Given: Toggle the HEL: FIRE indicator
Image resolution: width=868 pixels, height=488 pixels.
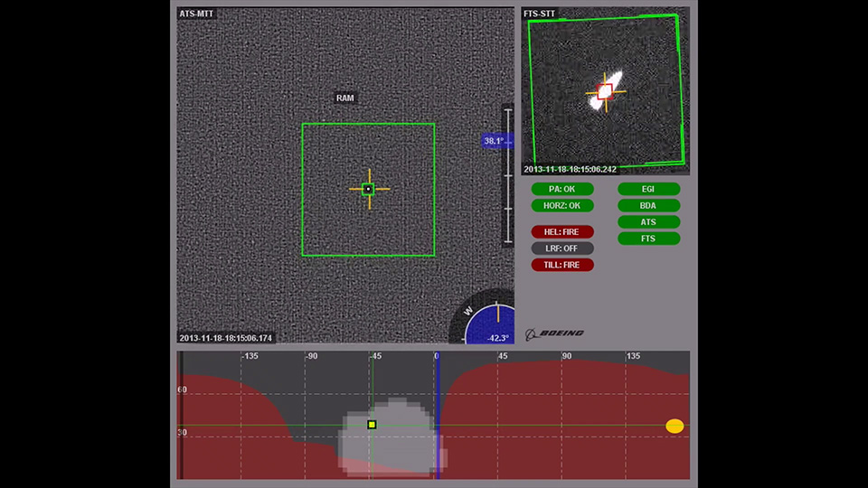Looking at the screenshot, I should (562, 231).
